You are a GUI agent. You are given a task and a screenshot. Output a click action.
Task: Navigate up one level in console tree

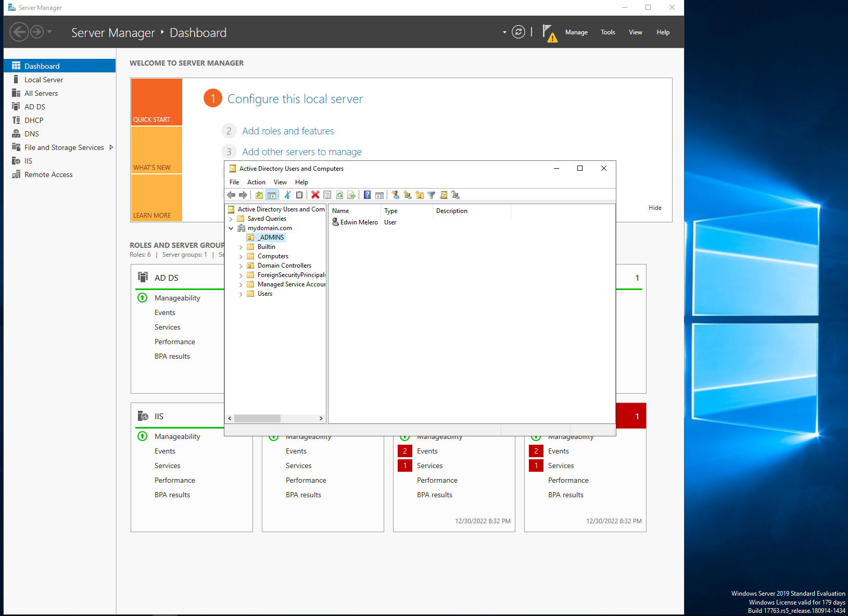pyautogui.click(x=259, y=195)
